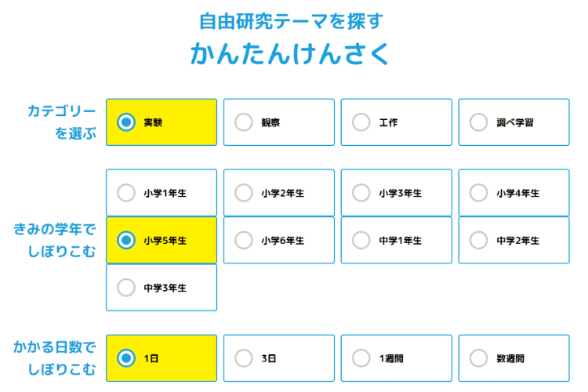
Task: Select grade 中学1年生
Action: pos(361,240)
